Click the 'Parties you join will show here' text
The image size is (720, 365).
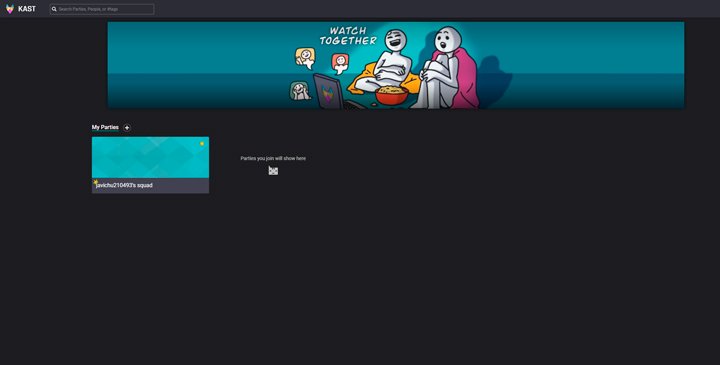[x=273, y=158]
